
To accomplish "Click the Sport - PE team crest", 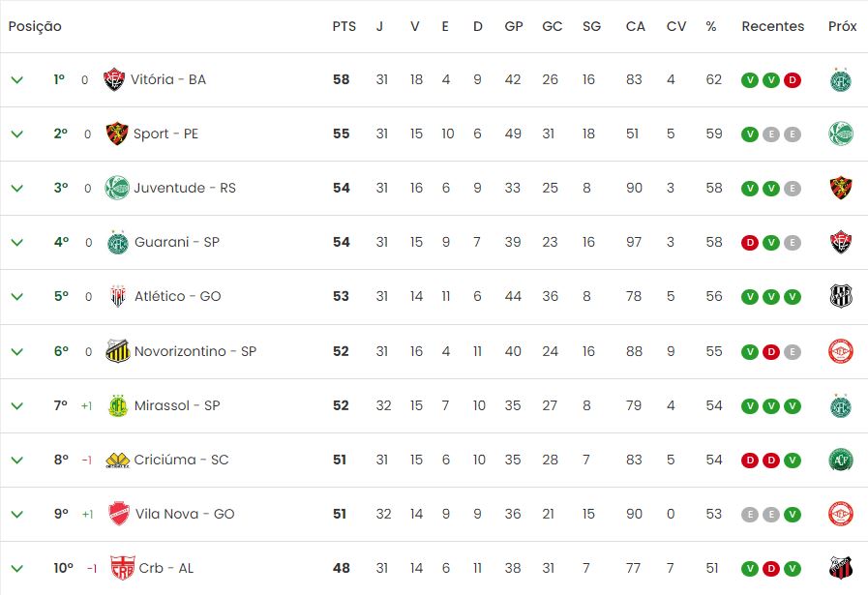I will coord(117,134).
